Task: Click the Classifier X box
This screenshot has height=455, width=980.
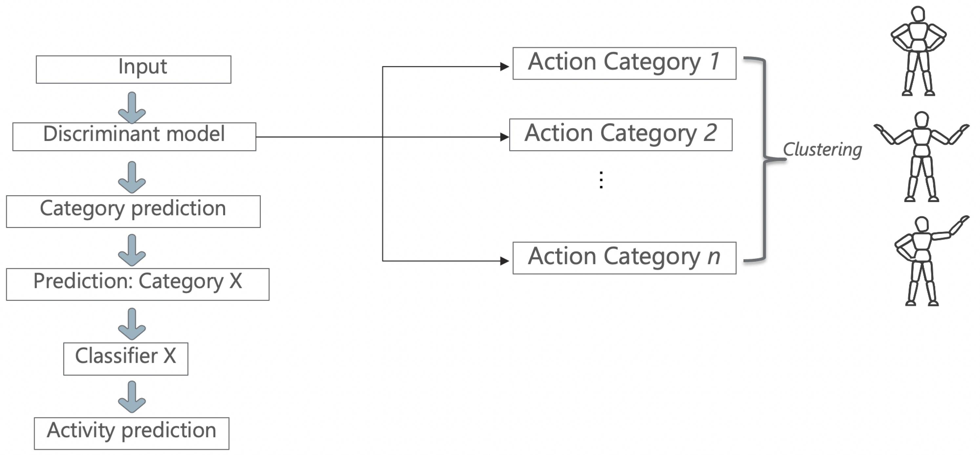Action: click(x=126, y=359)
